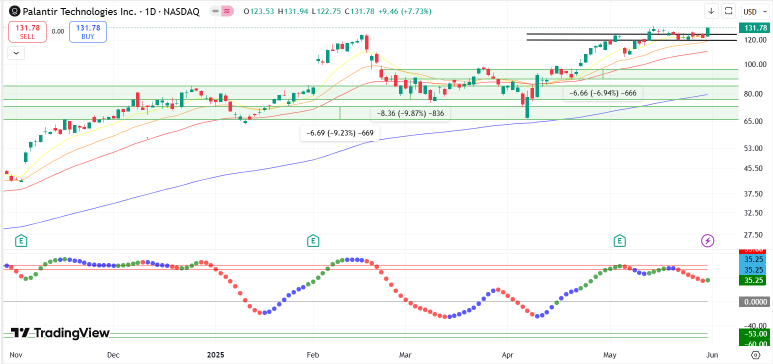The width and height of the screenshot is (773, 364).
Task: Click the down-arrow button beside USD
Action: pyautogui.click(x=711, y=11)
